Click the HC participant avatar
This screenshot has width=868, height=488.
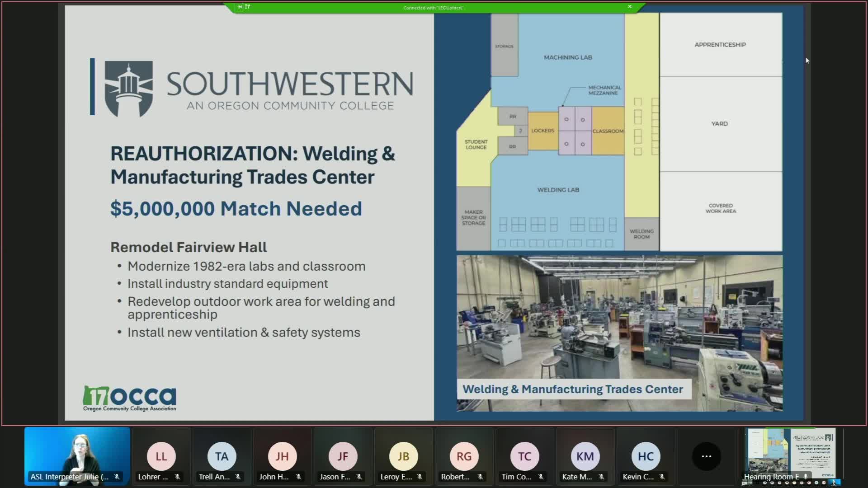pyautogui.click(x=646, y=456)
